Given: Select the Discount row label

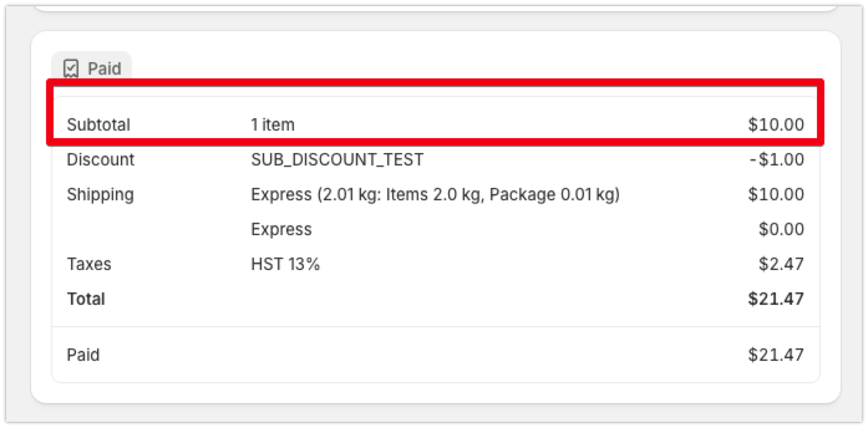Looking at the screenshot, I should [100, 160].
